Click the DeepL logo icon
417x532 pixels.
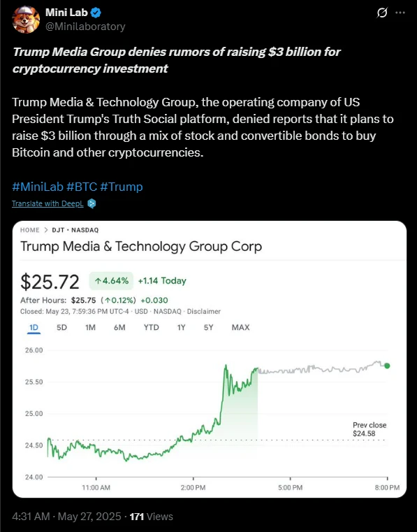click(x=92, y=203)
